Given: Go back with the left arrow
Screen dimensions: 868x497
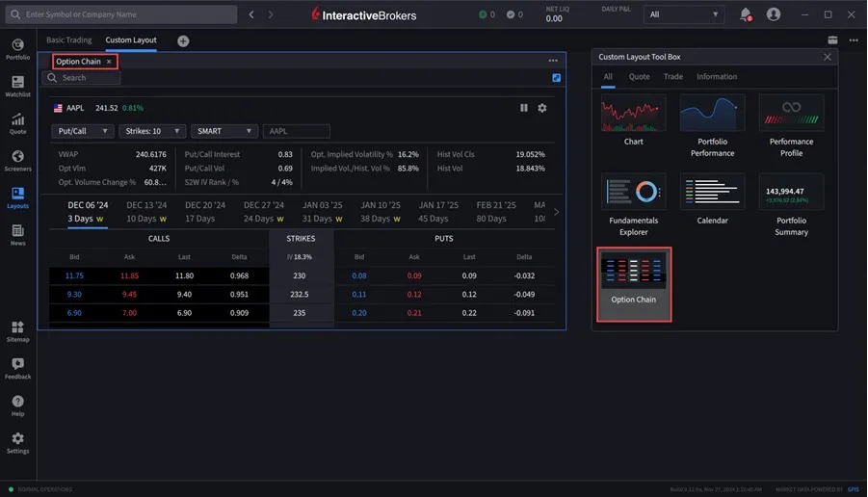Looking at the screenshot, I should pos(251,14).
